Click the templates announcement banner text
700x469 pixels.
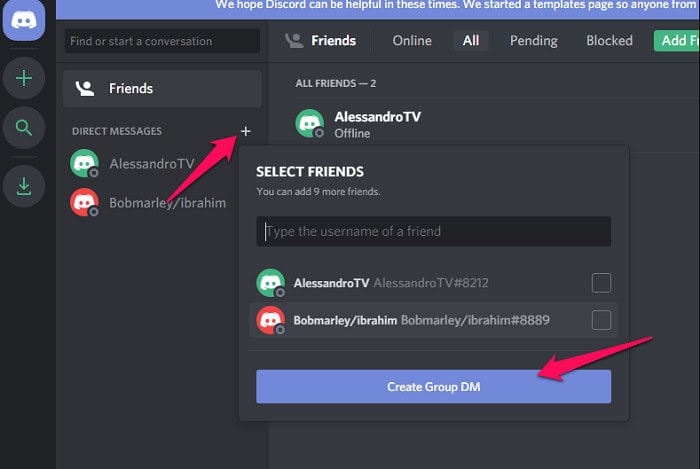pyautogui.click(x=457, y=5)
